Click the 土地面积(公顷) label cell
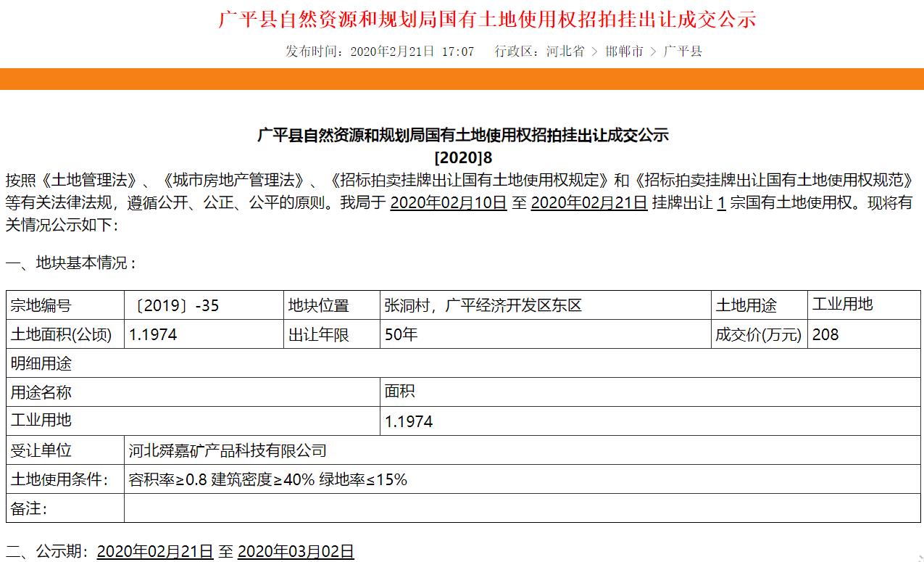924x562 pixels. 65,334
